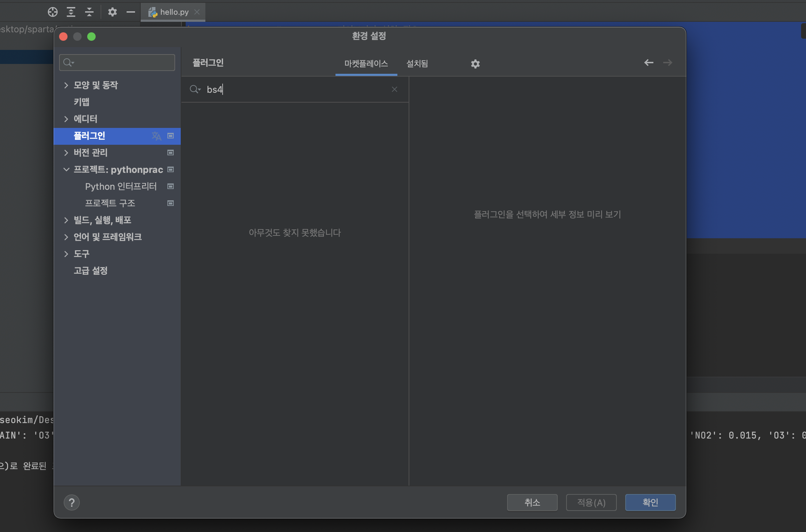Select 도구 label in settings tree

point(81,254)
